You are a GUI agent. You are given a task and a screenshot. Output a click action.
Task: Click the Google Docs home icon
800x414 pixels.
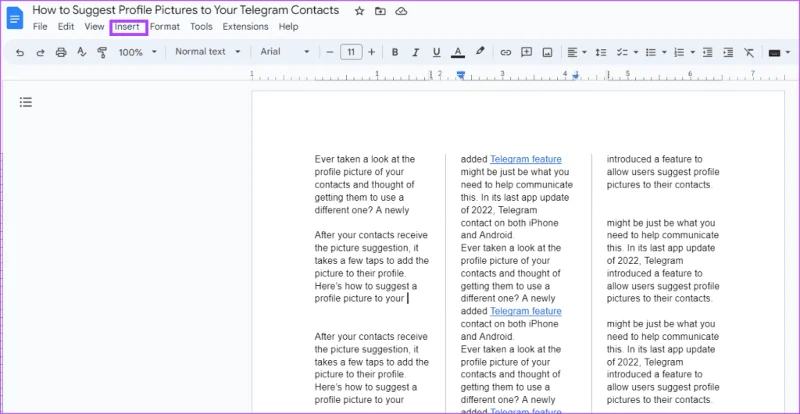pyautogui.click(x=15, y=18)
